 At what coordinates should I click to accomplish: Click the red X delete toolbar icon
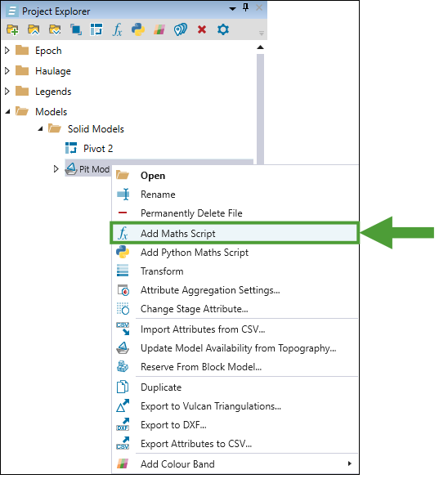[x=202, y=30]
